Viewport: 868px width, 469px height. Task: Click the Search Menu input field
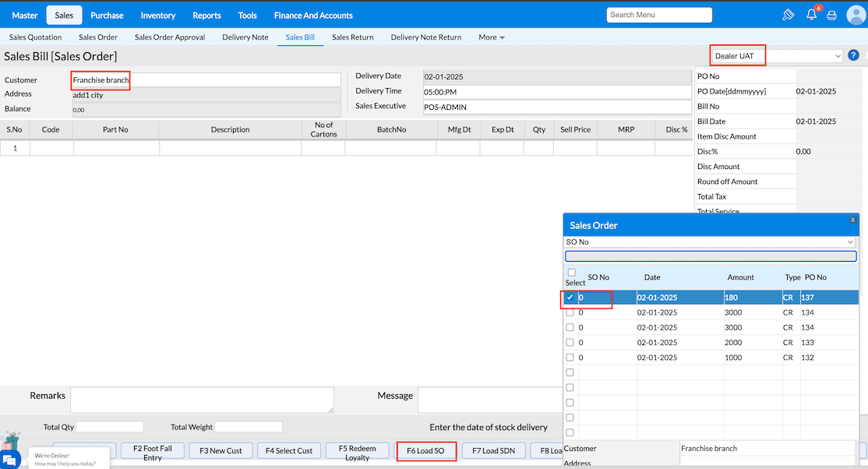pyautogui.click(x=658, y=15)
